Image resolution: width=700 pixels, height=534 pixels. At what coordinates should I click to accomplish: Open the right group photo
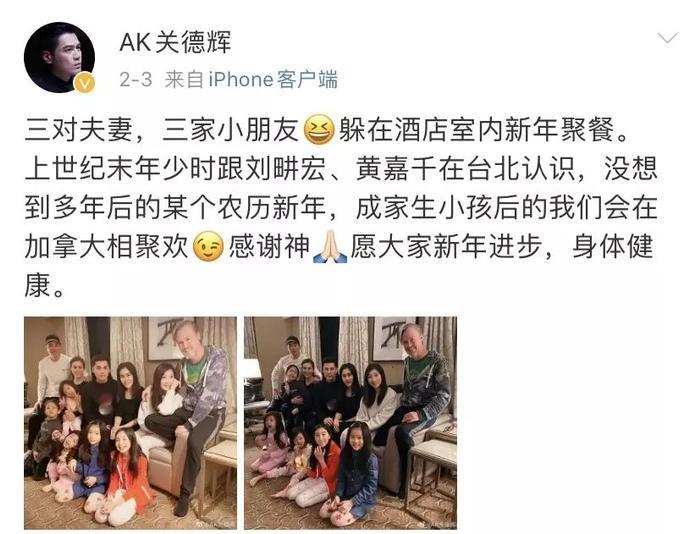tap(350, 423)
